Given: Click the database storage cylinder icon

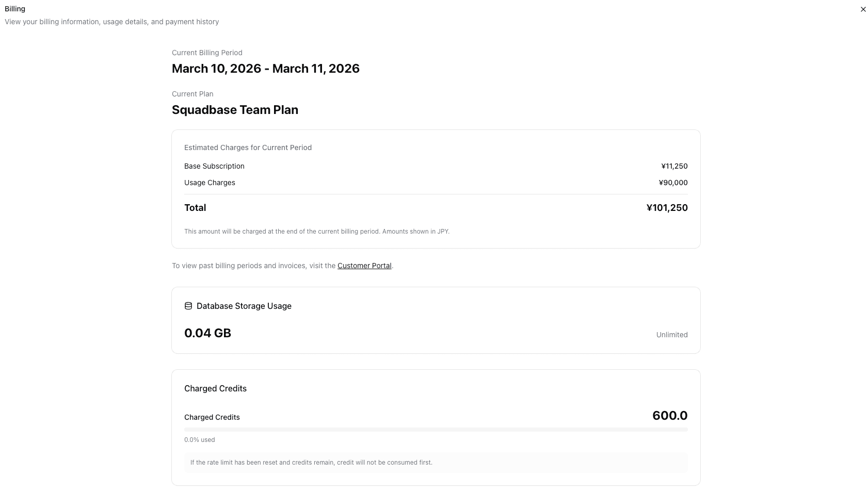Looking at the screenshot, I should (188, 306).
